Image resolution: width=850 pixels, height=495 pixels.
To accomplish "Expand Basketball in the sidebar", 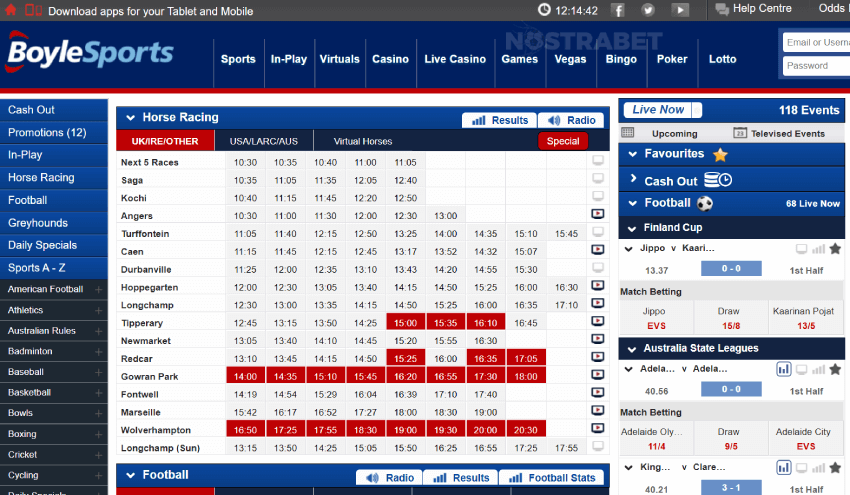I will point(99,393).
